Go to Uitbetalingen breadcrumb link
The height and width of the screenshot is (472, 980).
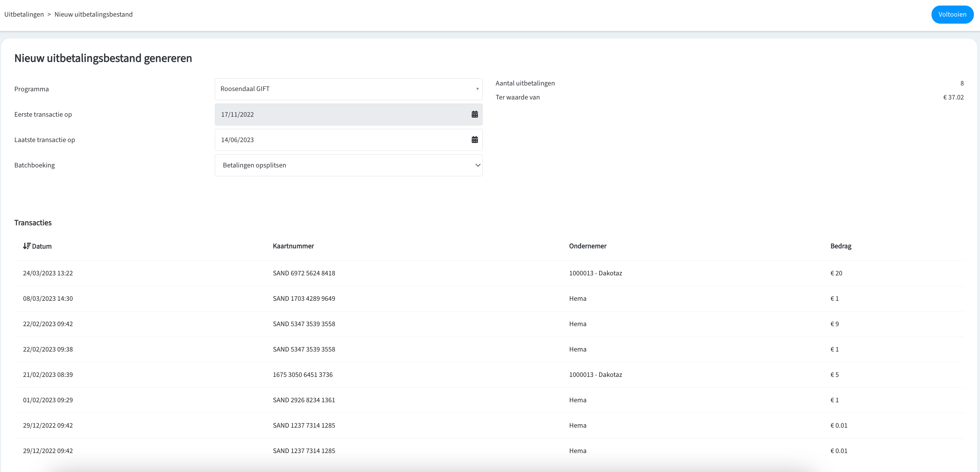(24, 15)
